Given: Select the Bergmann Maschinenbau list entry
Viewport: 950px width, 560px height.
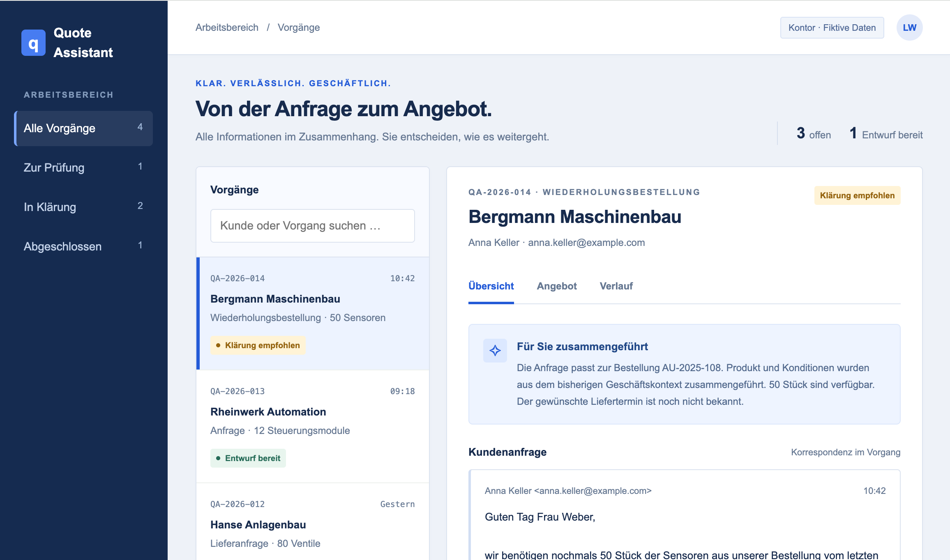Looking at the screenshot, I should [313, 314].
